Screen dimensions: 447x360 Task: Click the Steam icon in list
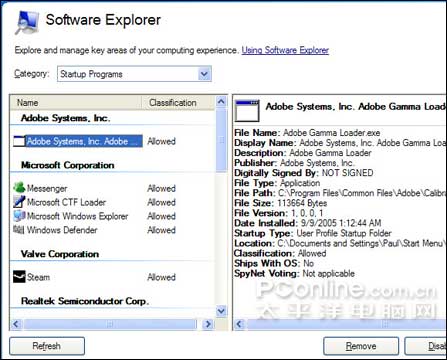tap(19, 277)
